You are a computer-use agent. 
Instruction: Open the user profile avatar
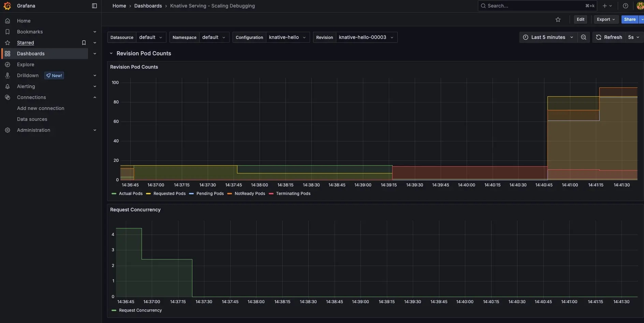640,6
